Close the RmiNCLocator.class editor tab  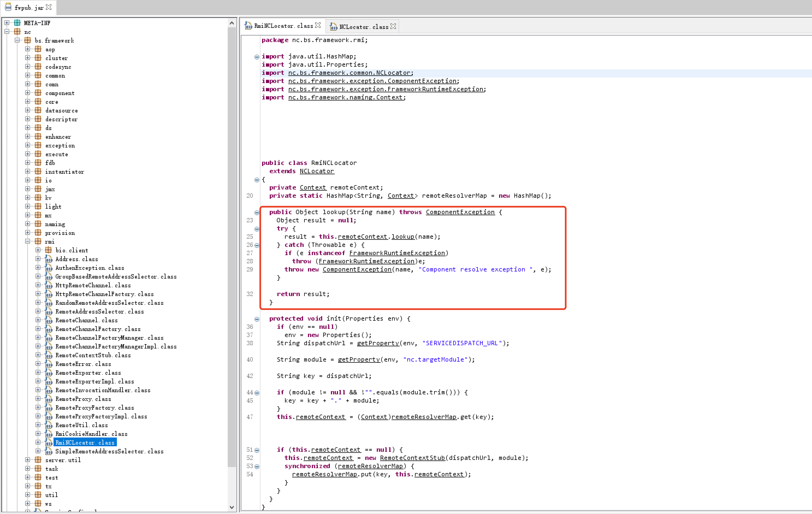pyautogui.click(x=318, y=26)
